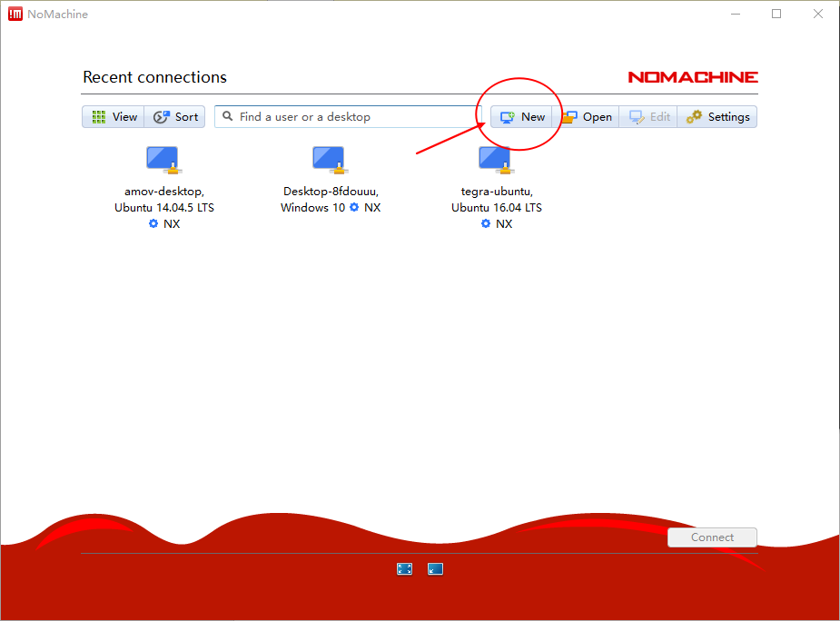Viewport: 840px width, 621px height.
Task: Open the View layout options
Action: 113,117
